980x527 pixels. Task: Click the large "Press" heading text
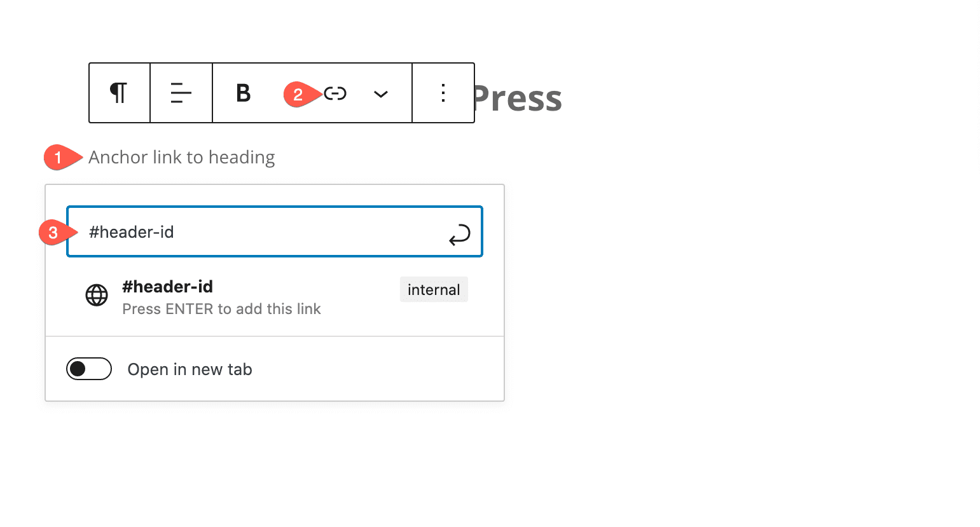(x=518, y=99)
